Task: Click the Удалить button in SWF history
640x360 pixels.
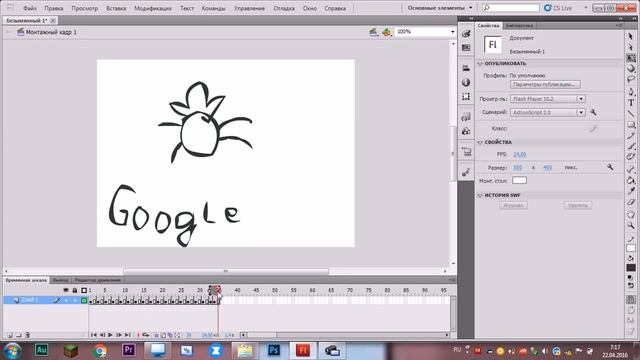Action: (x=578, y=205)
